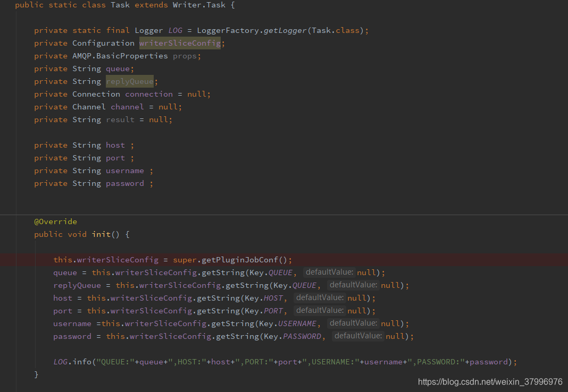568x392 pixels.
Task: Click the getLogger method call on LoggerFactory
Action: tap(285, 30)
